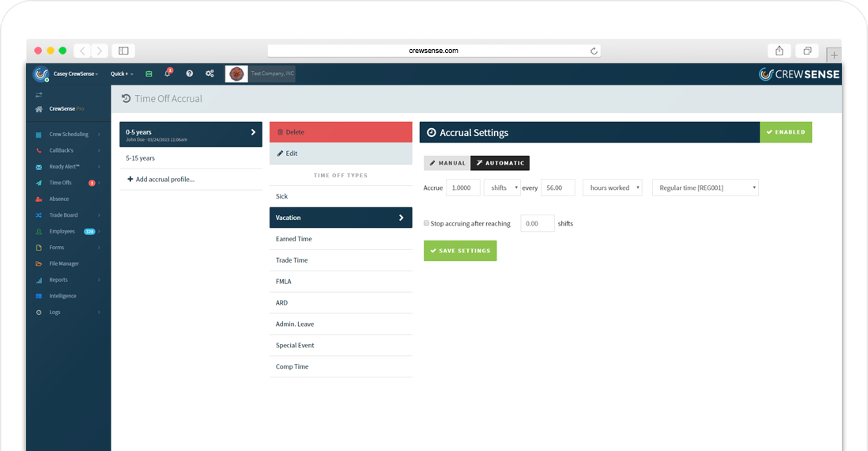Select the Admin. Leave type
The height and width of the screenshot is (451, 868).
[x=341, y=324]
